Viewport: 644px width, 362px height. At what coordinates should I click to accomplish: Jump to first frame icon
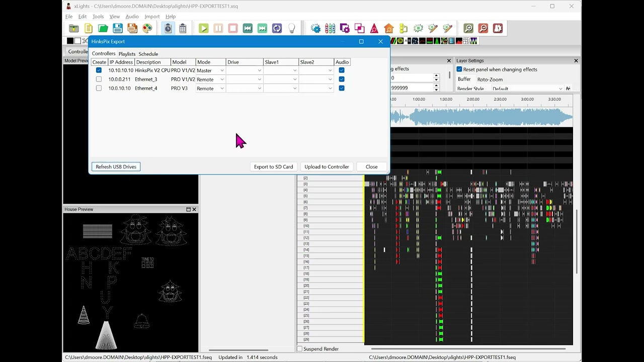248,29
